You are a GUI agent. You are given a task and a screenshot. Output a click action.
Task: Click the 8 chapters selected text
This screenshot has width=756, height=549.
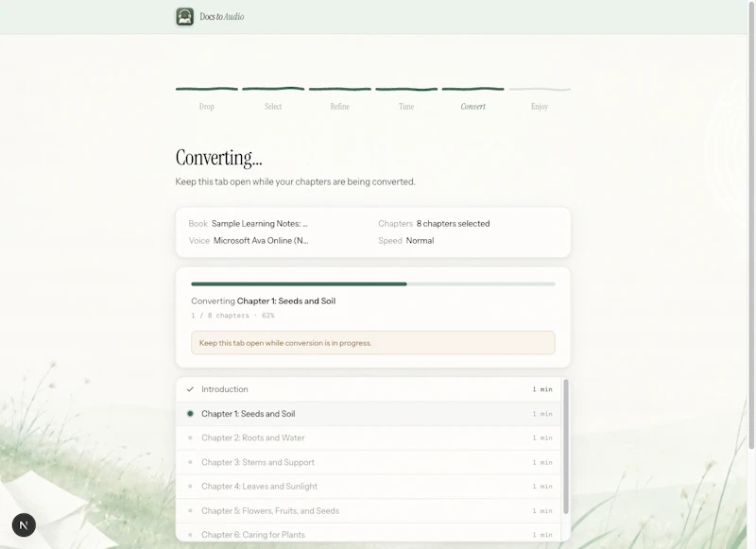coord(454,224)
